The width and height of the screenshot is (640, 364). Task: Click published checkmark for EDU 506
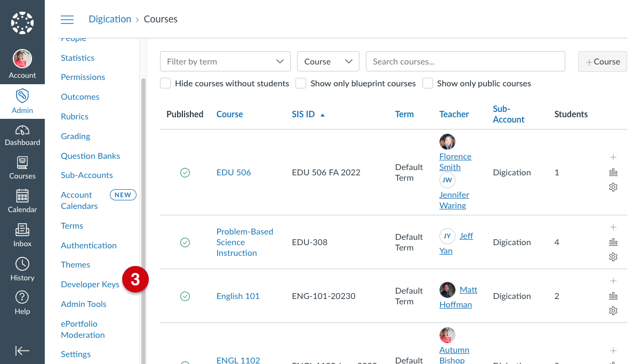185,172
